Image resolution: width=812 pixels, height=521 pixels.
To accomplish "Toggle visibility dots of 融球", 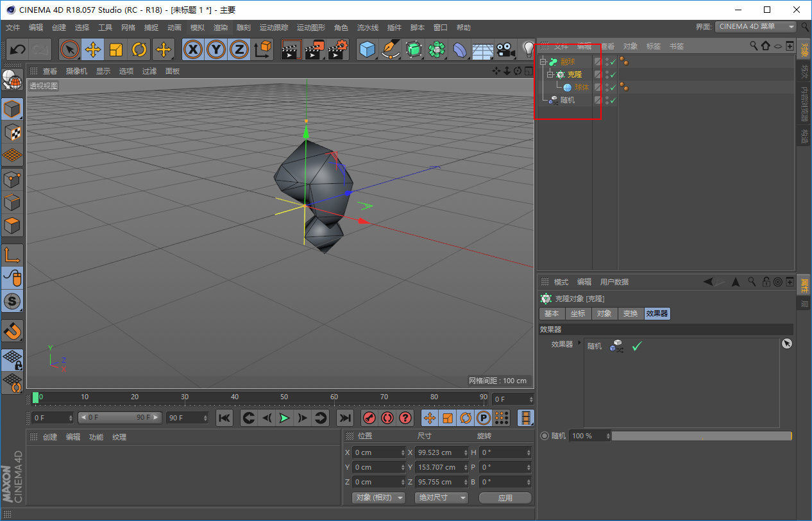I will tap(607, 62).
